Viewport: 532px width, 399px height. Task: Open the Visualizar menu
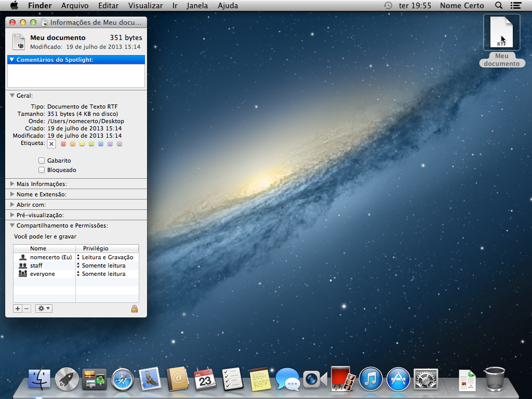145,6
